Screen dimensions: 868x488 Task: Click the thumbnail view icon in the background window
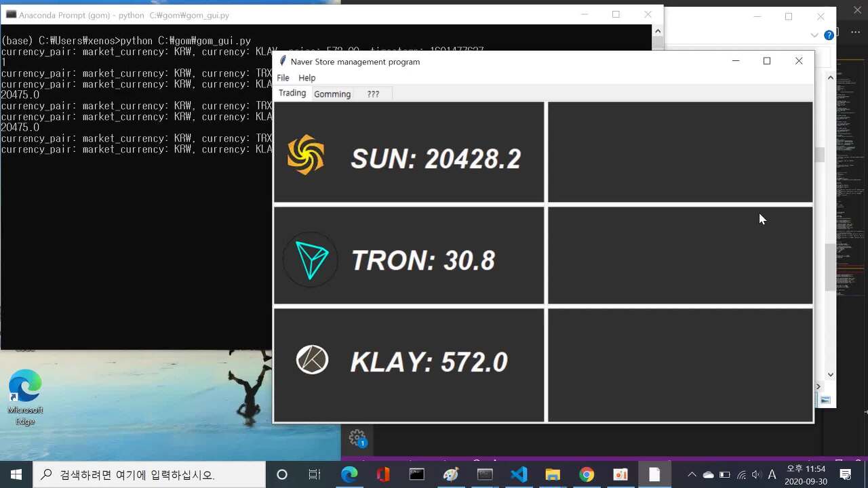pos(825,401)
